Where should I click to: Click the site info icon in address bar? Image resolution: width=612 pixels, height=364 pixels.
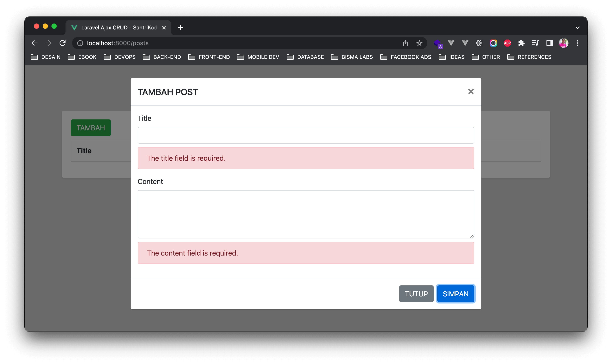[x=80, y=43]
